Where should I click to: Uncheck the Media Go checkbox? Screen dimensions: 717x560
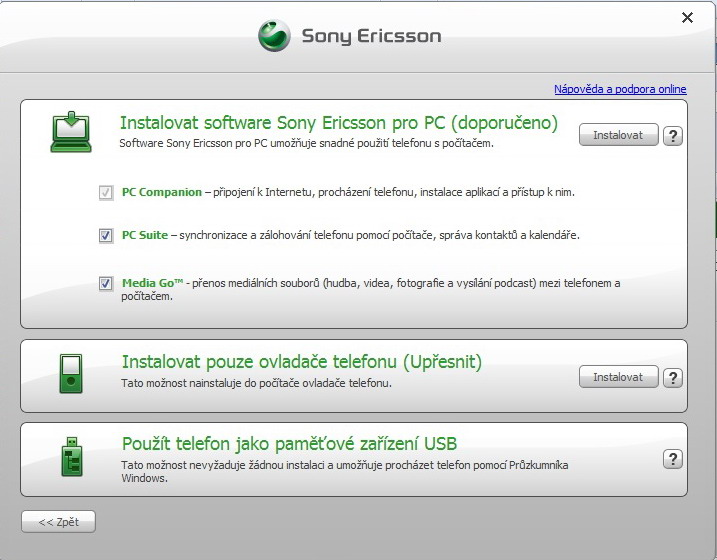coord(106,283)
